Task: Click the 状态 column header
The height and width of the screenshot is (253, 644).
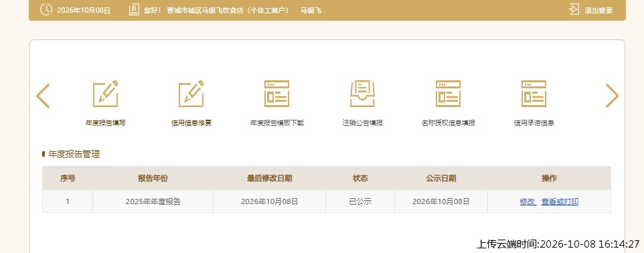Action: pyautogui.click(x=360, y=178)
